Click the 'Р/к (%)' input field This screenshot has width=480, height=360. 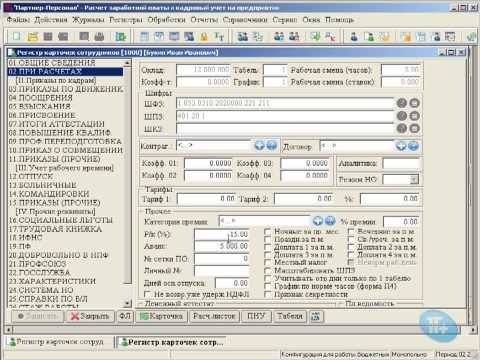pyautogui.click(x=222, y=235)
